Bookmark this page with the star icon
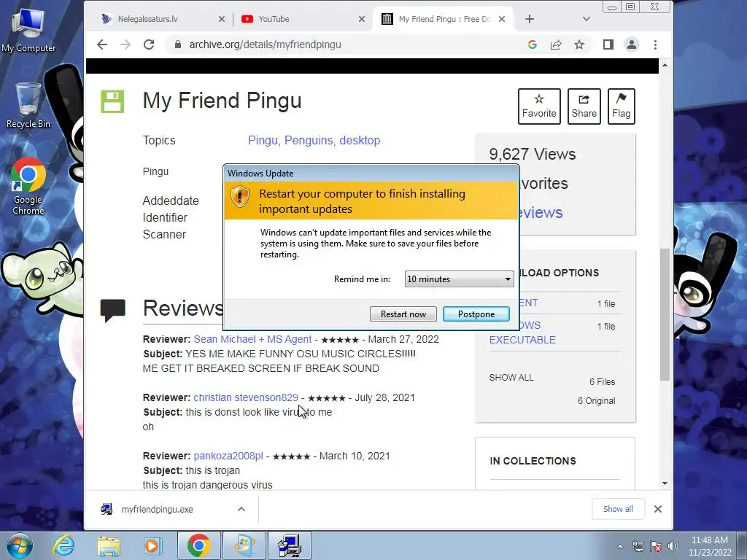Viewport: 747px width, 560px height. click(578, 44)
